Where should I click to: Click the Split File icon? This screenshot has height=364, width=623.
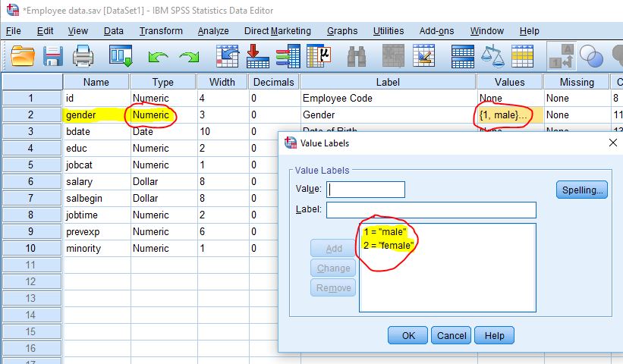coord(462,56)
